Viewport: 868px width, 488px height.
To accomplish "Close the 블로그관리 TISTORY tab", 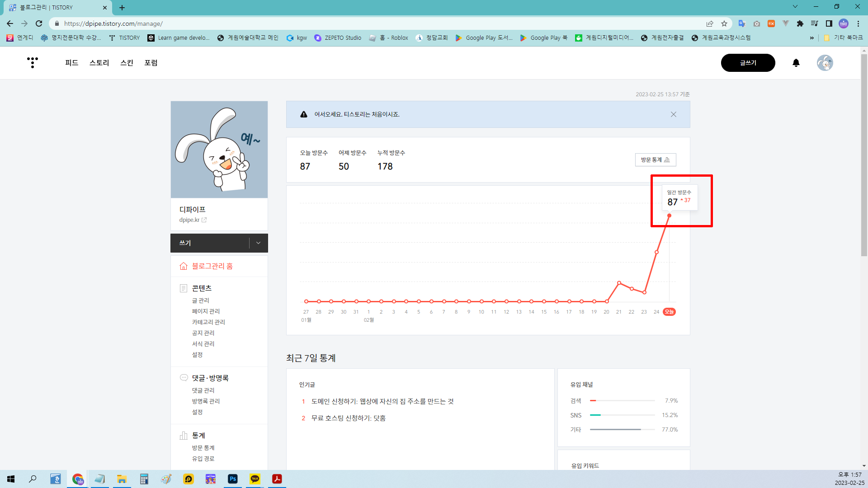I will (104, 8).
